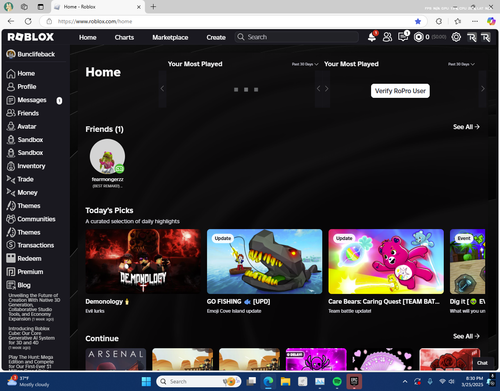Viewport: 500px width, 391px height.
Task: Open the Edge more options menu
Action: pos(475,21)
